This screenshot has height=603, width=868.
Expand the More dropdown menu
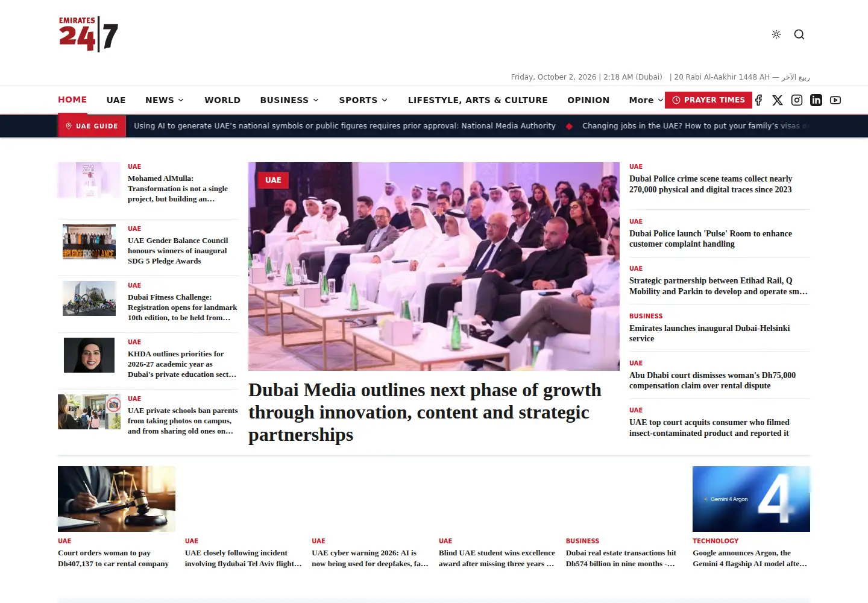646,100
